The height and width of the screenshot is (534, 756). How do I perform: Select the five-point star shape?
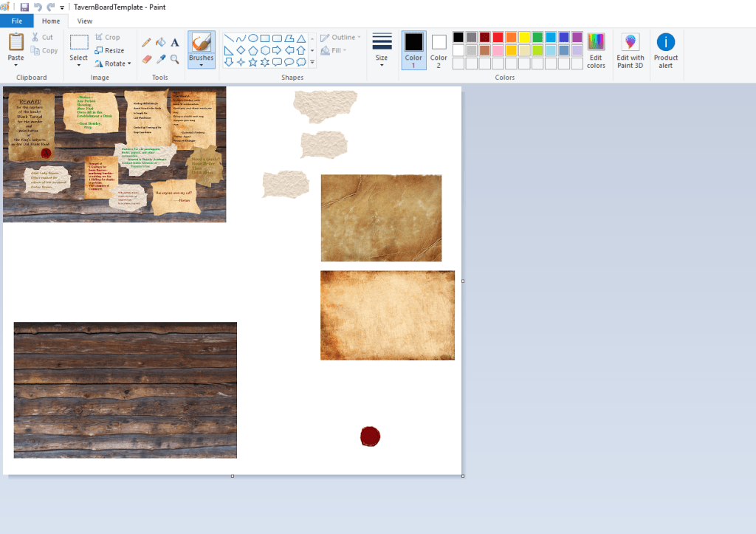tap(253, 62)
